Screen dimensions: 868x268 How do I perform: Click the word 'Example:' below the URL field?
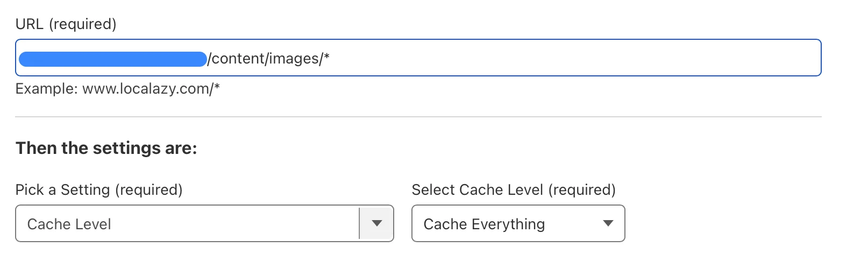(47, 89)
